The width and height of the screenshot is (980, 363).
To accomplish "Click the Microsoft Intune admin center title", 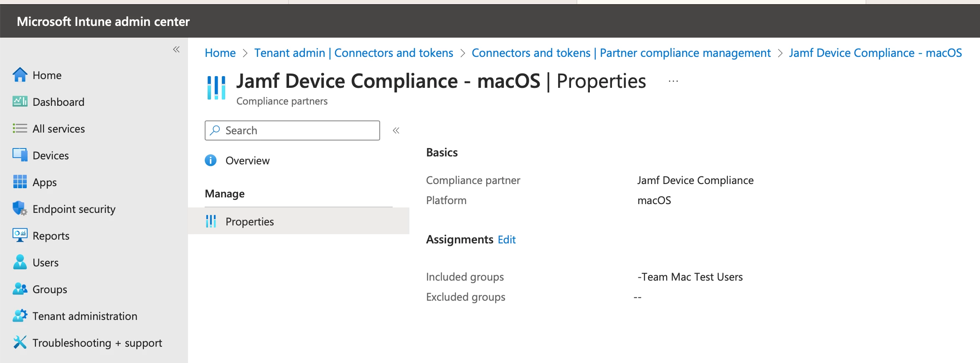I will pos(103,21).
